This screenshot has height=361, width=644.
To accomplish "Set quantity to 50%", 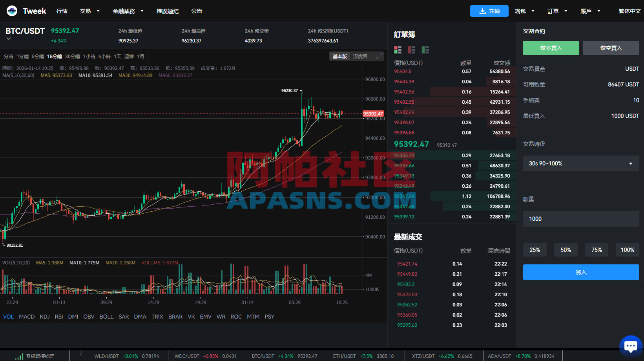I will (x=566, y=250).
